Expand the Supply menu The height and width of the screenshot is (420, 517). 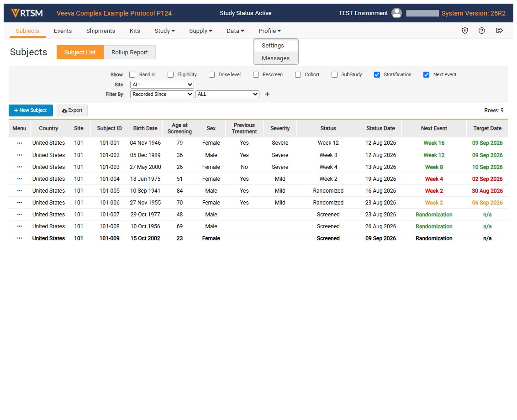(x=200, y=31)
